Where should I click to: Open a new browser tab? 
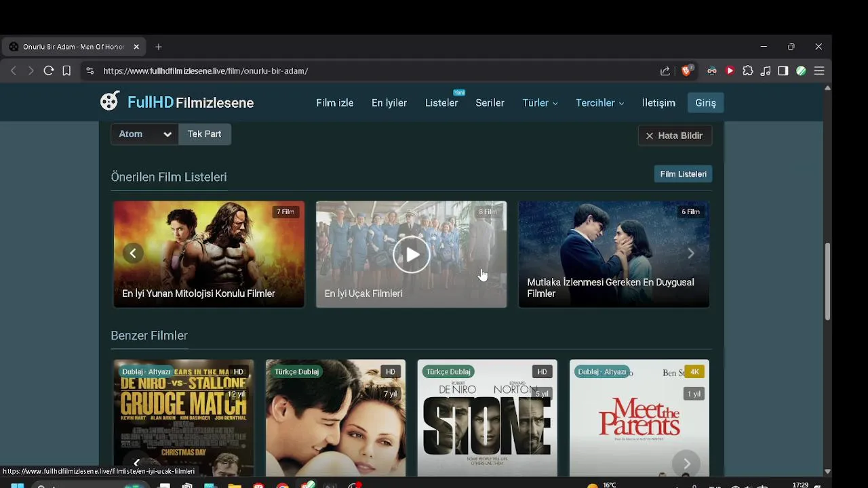159,47
